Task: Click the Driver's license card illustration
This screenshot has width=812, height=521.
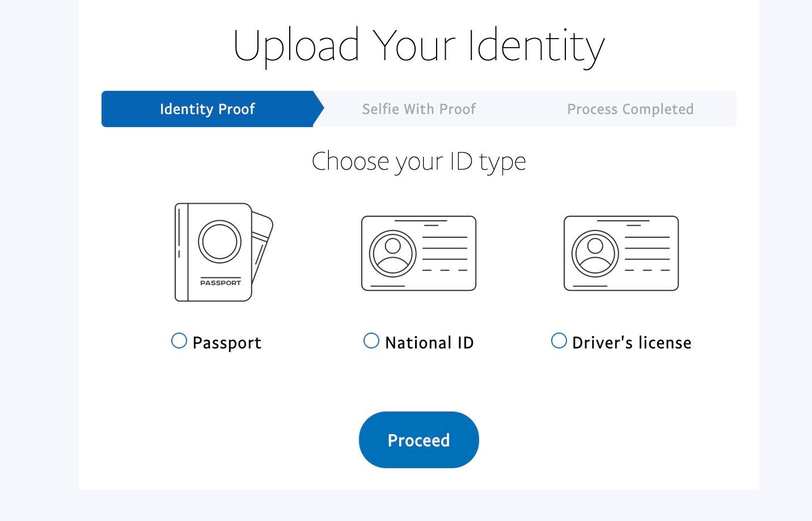Action: pos(621,253)
